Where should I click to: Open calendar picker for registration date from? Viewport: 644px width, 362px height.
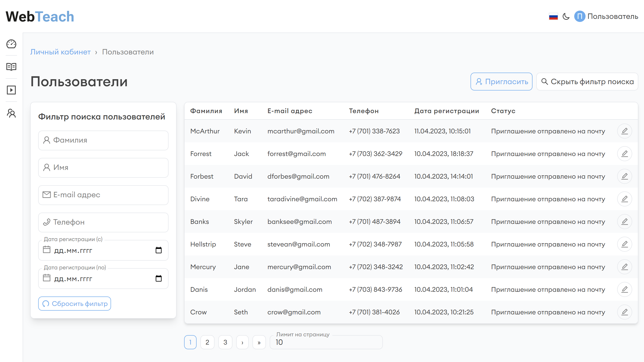158,250
